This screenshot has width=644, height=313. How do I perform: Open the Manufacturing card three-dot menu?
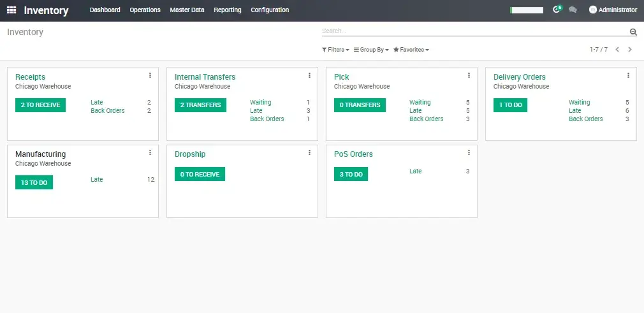pos(150,152)
